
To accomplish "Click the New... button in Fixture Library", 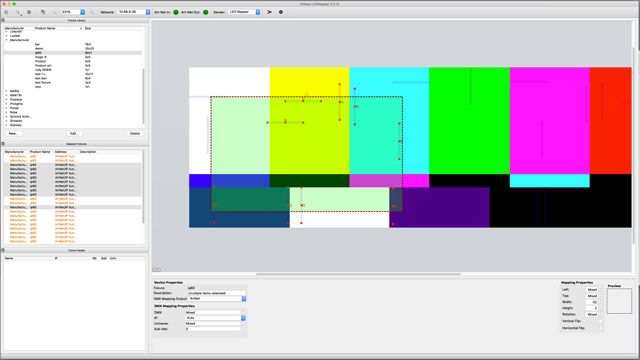I will [x=13, y=133].
